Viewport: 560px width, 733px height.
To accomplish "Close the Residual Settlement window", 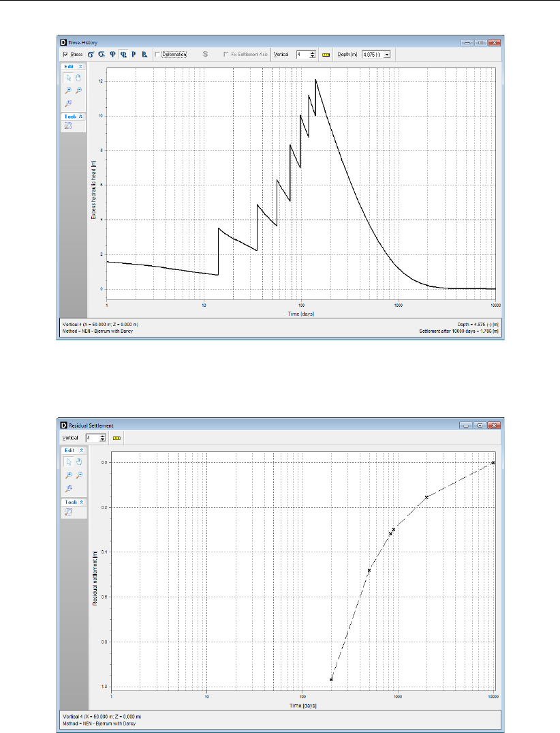I will [494, 425].
